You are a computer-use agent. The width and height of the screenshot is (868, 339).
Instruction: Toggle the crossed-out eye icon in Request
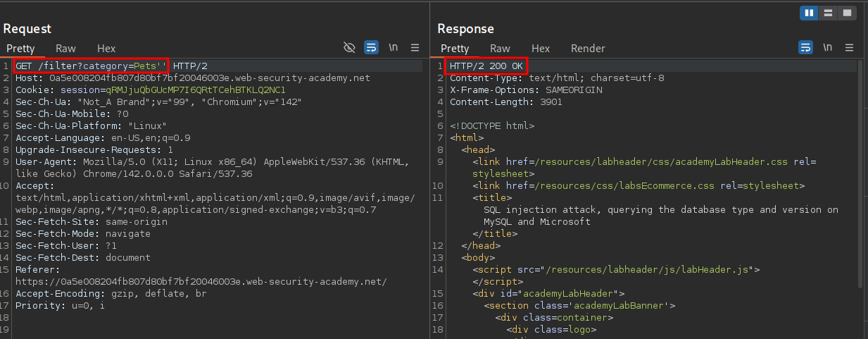click(349, 48)
